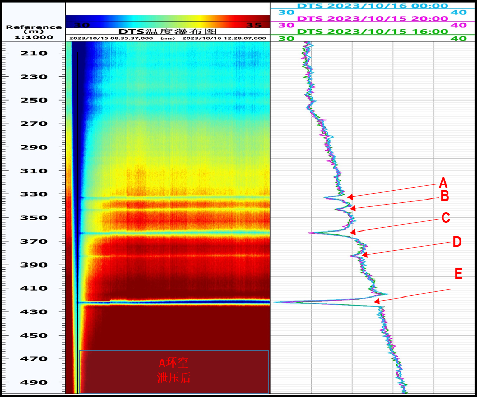Click depth label 490
This screenshot has width=478, height=397.
pos(34,382)
